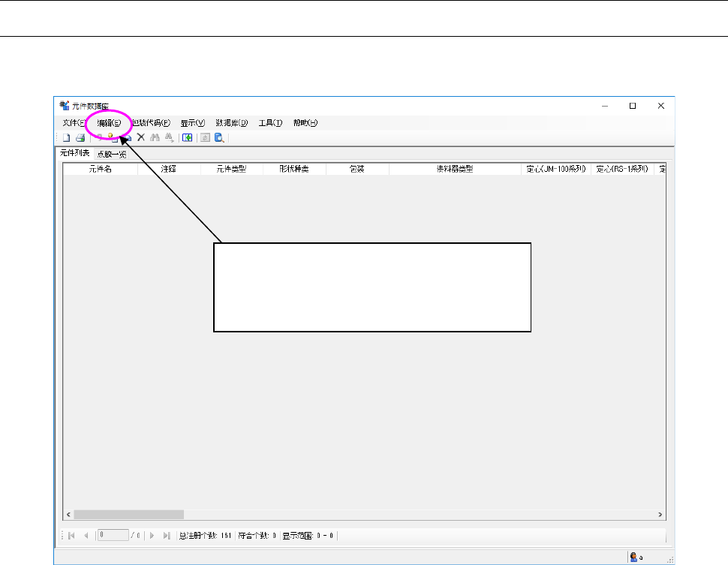Minimize the 元件数据库 window

click(x=604, y=106)
